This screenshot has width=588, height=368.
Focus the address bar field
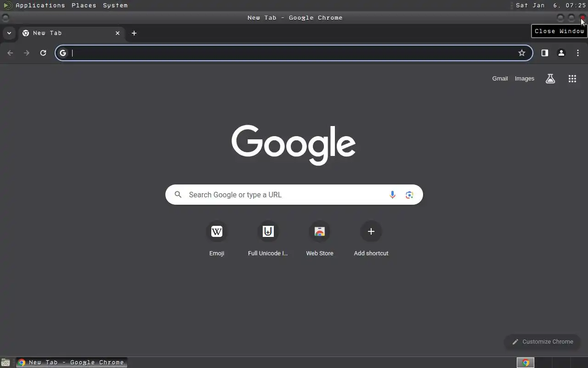pyautogui.click(x=294, y=53)
